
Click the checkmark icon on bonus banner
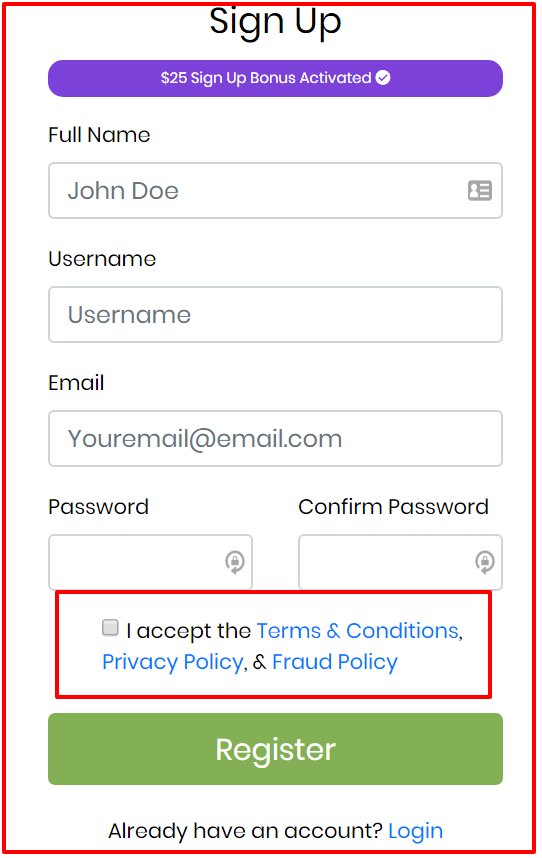click(x=383, y=78)
